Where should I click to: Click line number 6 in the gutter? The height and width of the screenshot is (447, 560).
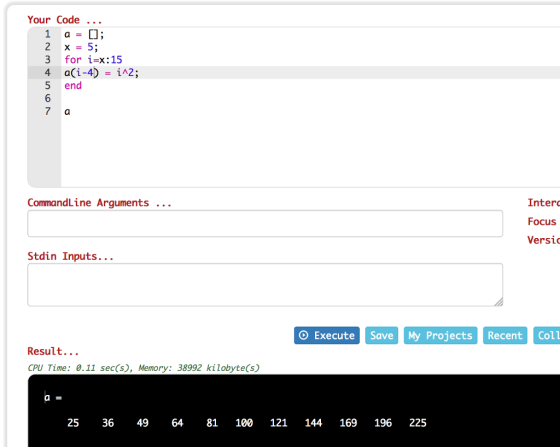tap(48, 98)
